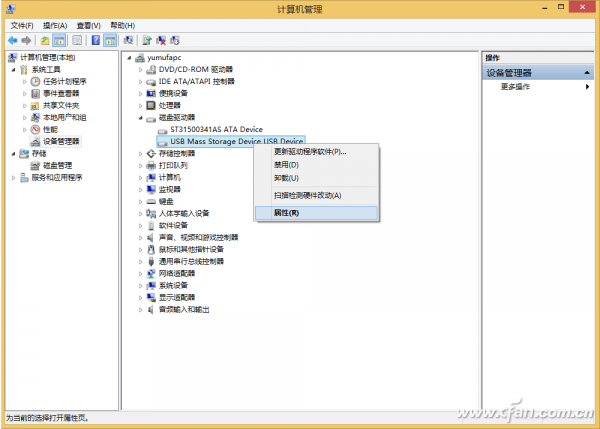
Task: Click the Event Viewer icon in tree
Action: click(x=35, y=93)
